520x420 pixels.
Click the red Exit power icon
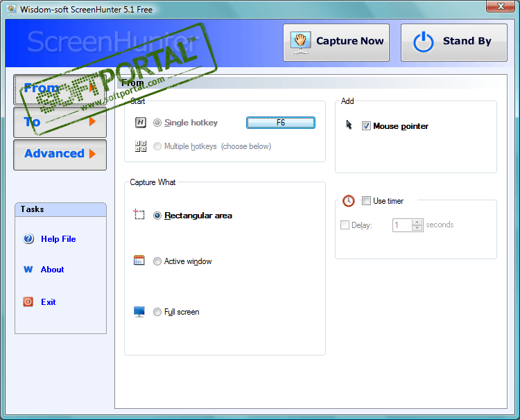28,301
